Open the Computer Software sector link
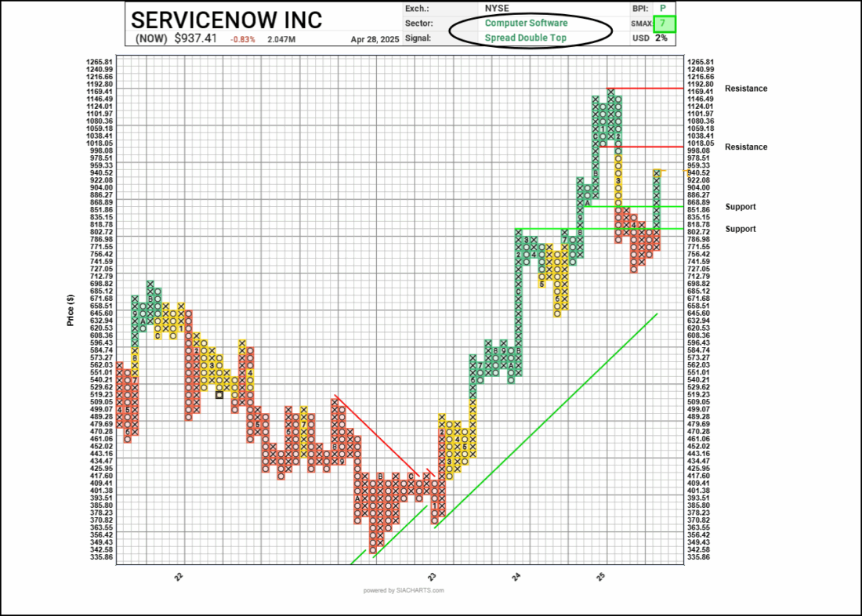This screenshot has height=616, width=862. pyautogui.click(x=526, y=23)
